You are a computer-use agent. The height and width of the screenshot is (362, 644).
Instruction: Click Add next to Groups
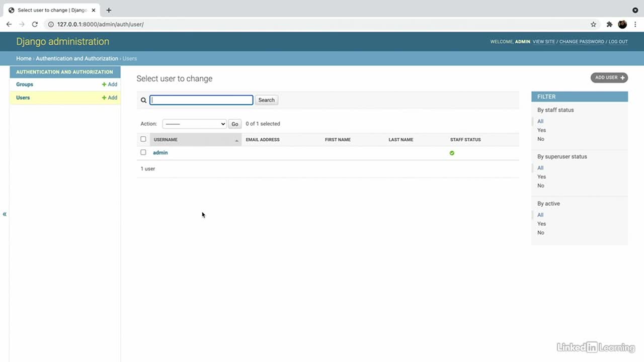tap(110, 84)
